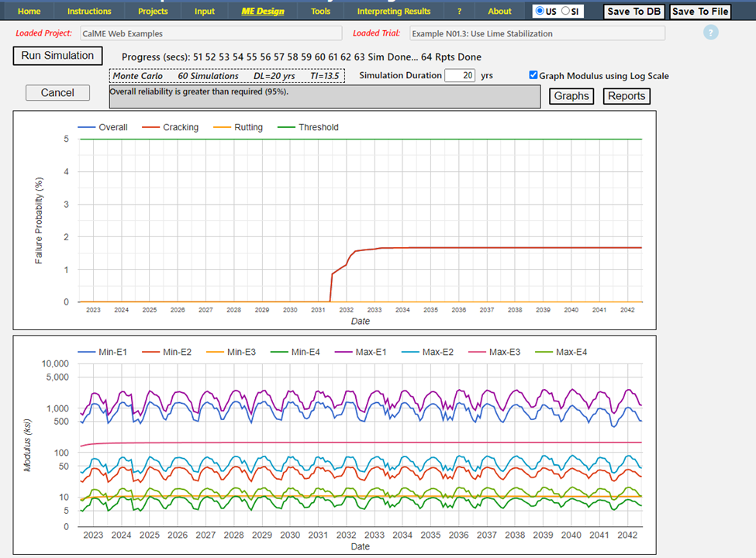Hide the Rutting series in the legend
Image resolution: width=756 pixels, height=558 pixels.
(247, 127)
